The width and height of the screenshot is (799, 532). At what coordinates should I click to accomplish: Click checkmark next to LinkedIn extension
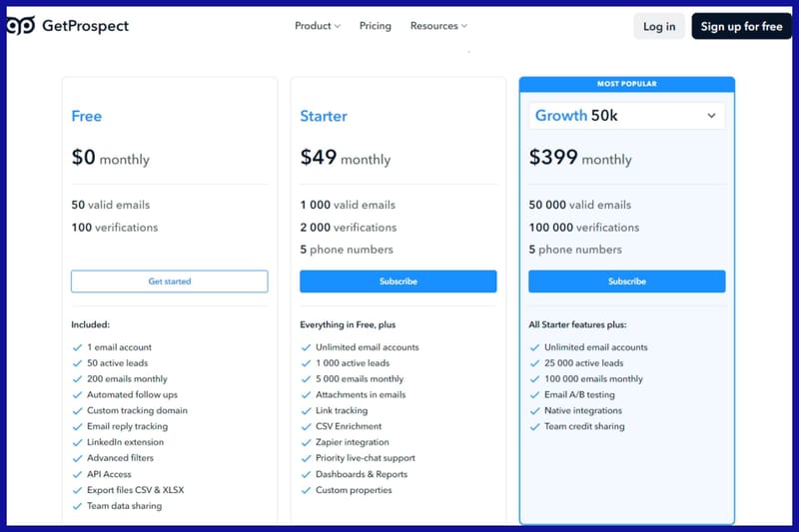pyautogui.click(x=77, y=442)
